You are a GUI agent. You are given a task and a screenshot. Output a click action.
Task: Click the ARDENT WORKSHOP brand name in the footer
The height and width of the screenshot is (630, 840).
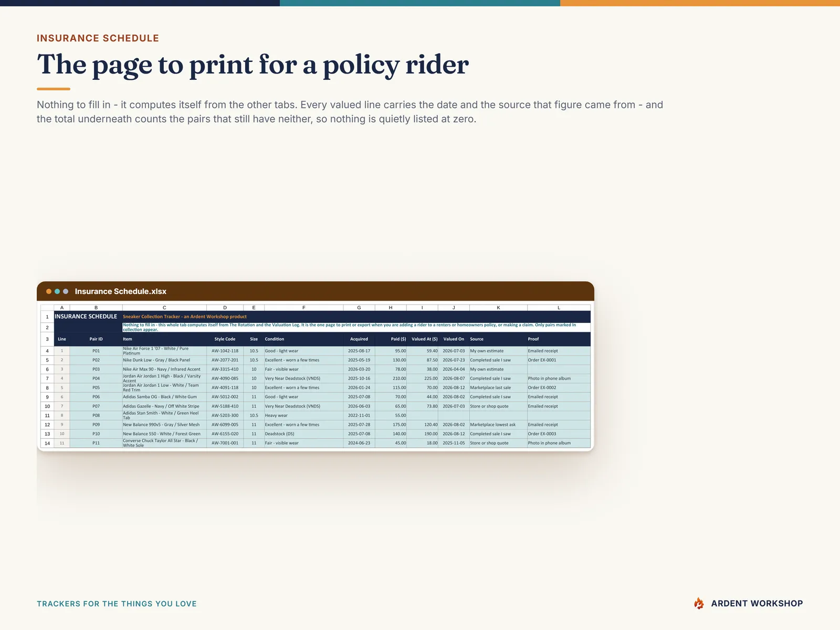tap(757, 604)
